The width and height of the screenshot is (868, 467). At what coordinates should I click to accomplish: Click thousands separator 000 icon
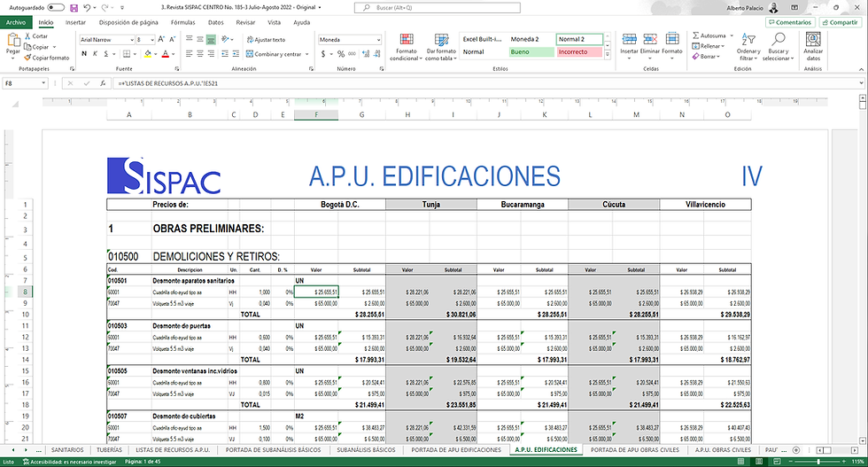353,54
